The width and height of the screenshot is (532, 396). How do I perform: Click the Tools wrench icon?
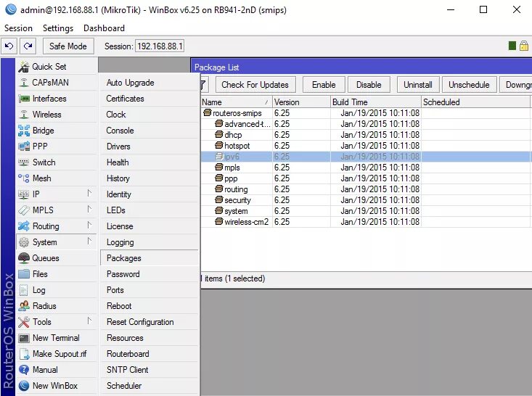tap(24, 322)
